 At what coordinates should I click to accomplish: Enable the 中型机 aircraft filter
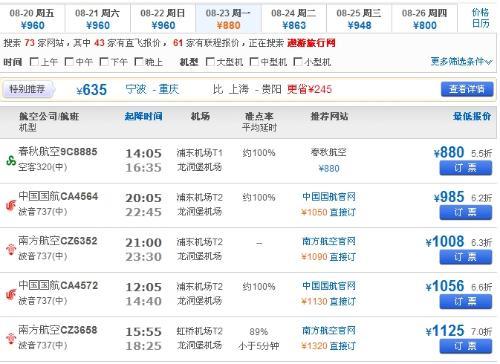[x=254, y=61]
